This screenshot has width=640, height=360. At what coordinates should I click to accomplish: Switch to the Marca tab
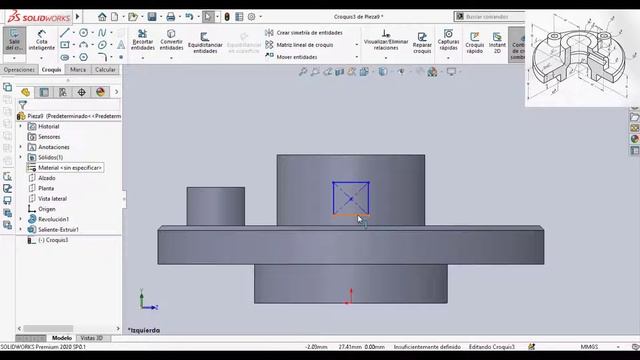78,70
